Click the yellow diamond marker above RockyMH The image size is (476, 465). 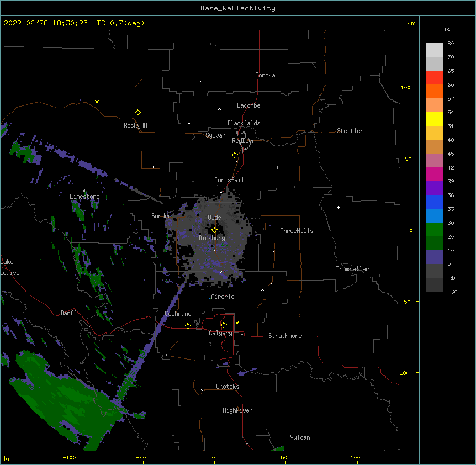[138, 113]
